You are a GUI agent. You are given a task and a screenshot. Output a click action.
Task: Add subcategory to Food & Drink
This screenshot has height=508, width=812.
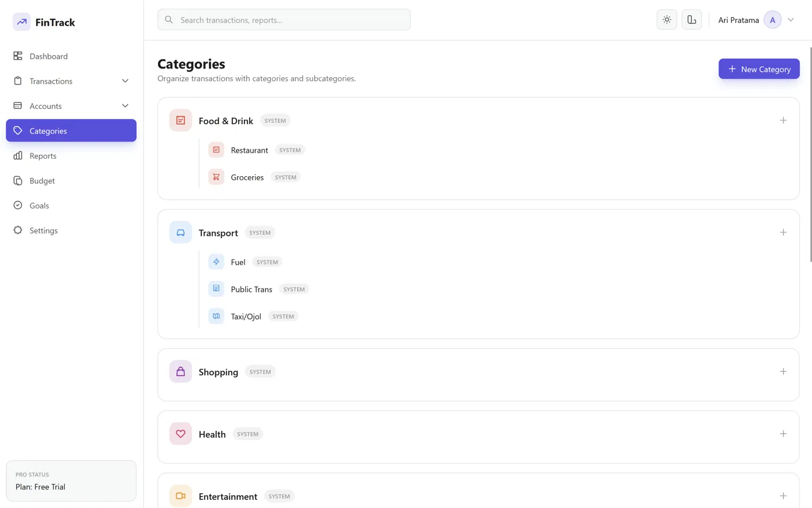[783, 121]
